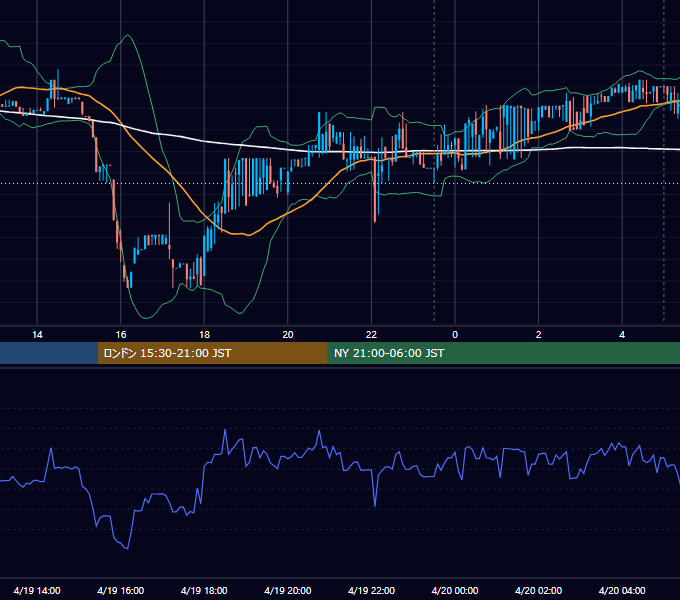Click the 2 hour axis label
680x600 pixels.
tap(539, 335)
